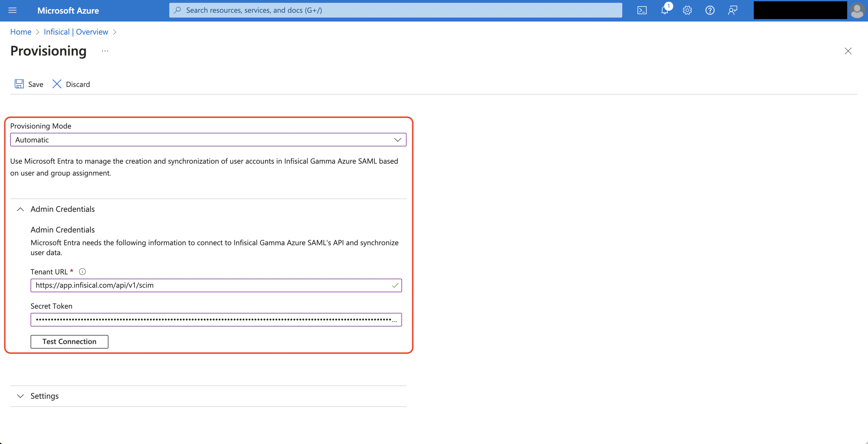Click the Admin Credentials subheading text

(63, 230)
